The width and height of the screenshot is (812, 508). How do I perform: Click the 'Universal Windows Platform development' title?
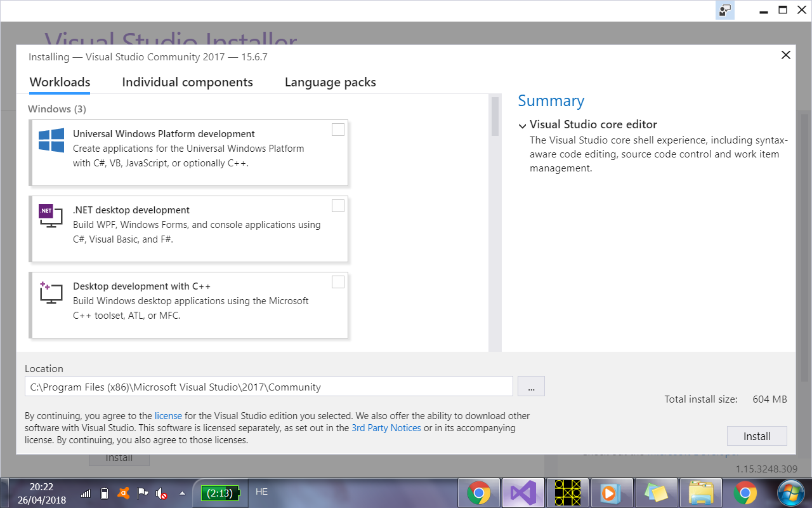click(164, 134)
